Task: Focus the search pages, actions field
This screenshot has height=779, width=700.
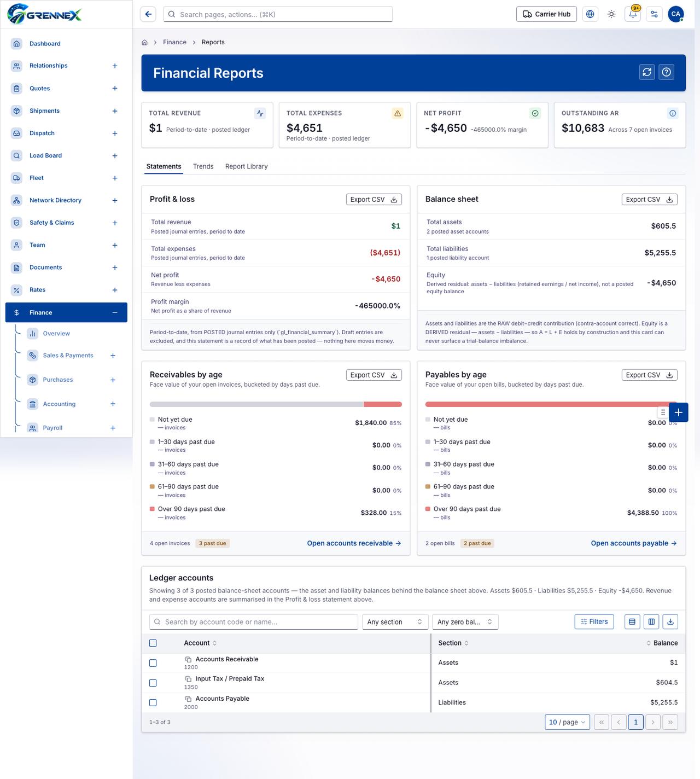Action: point(278,14)
